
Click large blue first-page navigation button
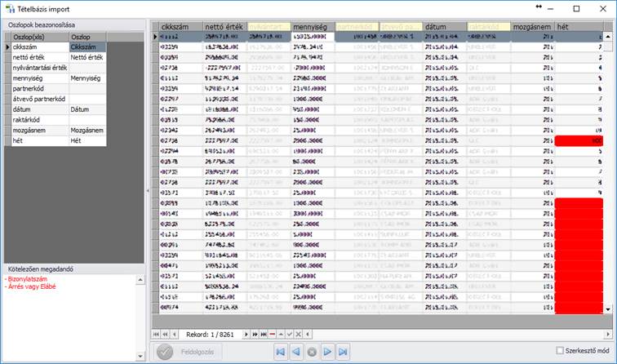[x=280, y=352]
